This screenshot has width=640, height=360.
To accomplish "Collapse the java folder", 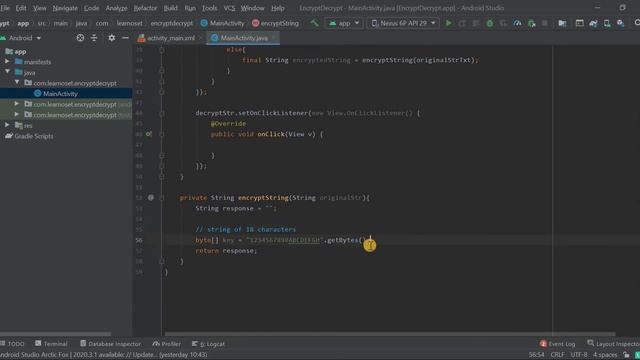I will (7, 72).
